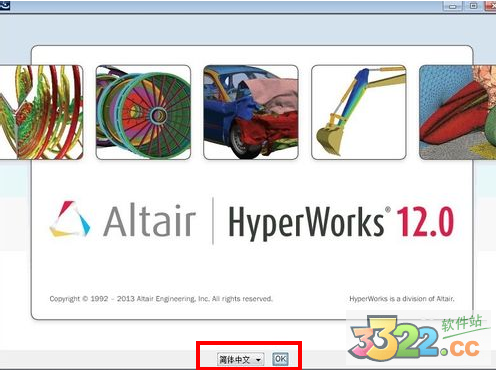The width and height of the screenshot is (496, 370).
Task: Select the colorful spiral simulation thumbnail
Action: 41,112
